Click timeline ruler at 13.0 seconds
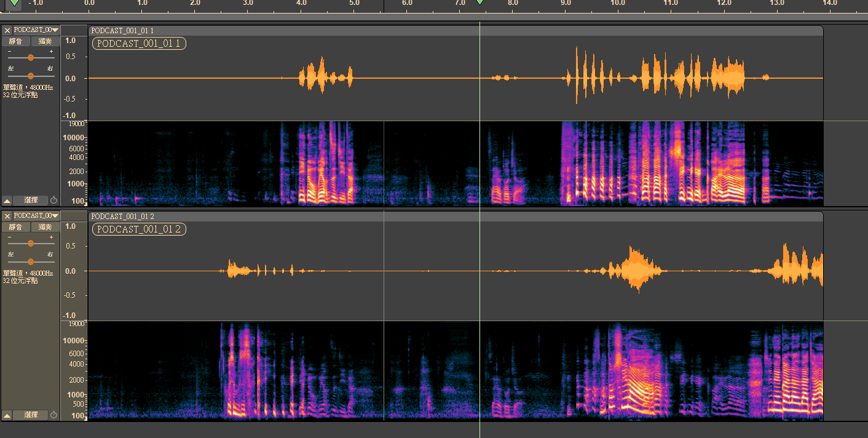 [x=777, y=3]
